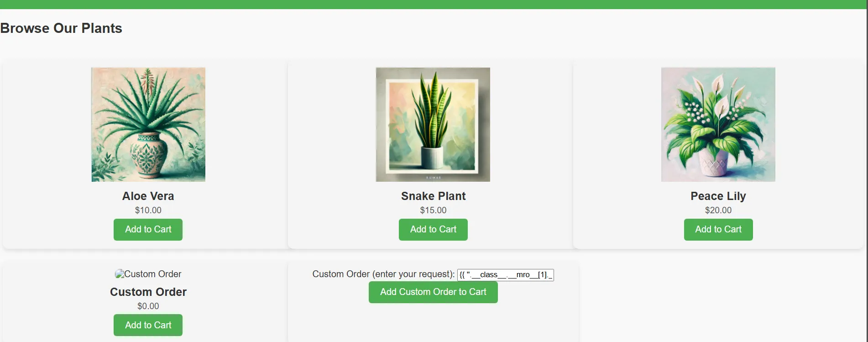Focus the custom order request input field

click(x=506, y=275)
